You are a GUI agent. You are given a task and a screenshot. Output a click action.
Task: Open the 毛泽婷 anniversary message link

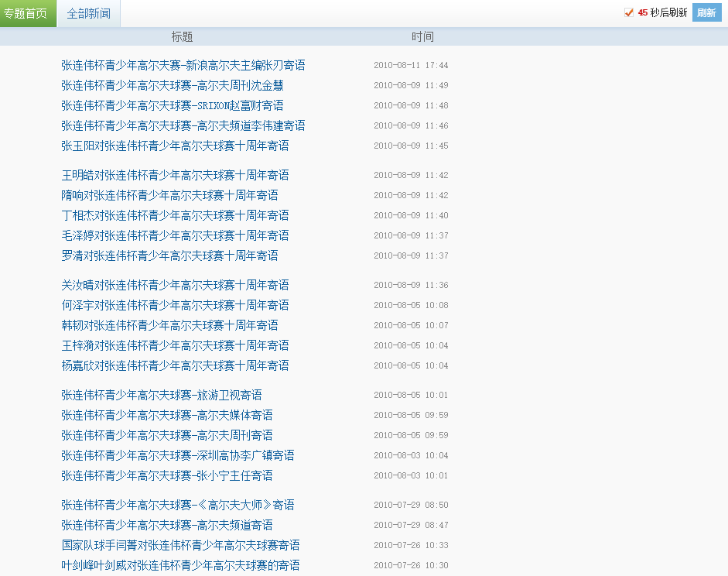(175, 235)
